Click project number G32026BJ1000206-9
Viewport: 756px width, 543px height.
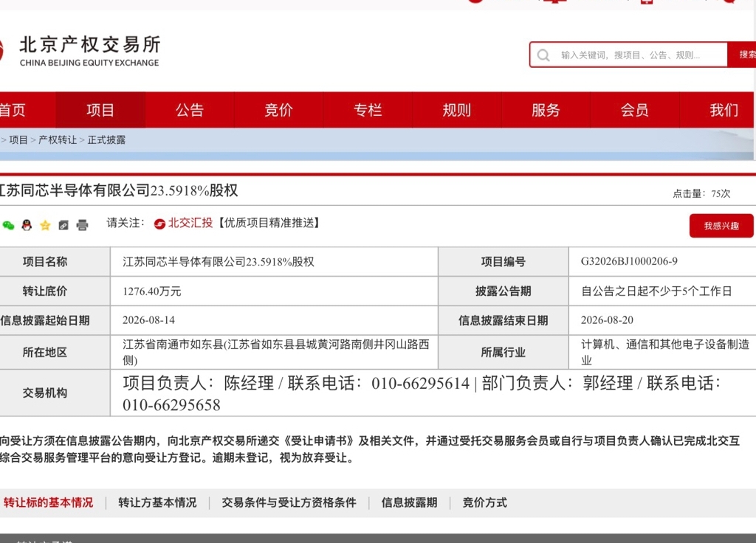(629, 261)
